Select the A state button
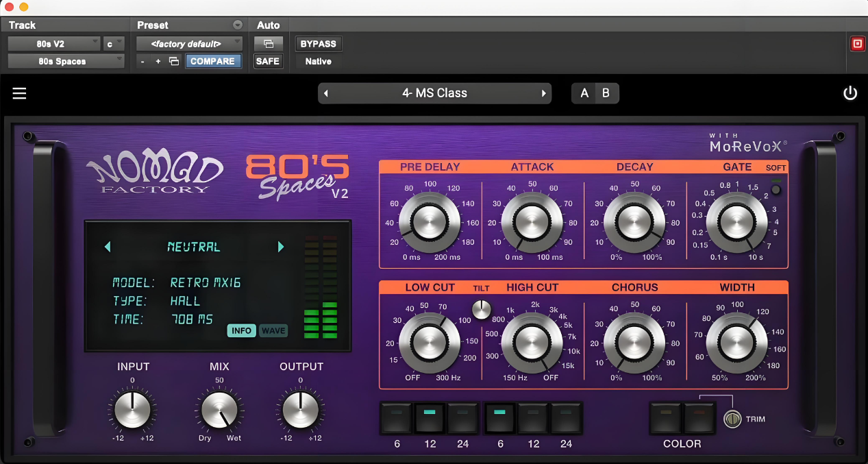868x464 pixels. pyautogui.click(x=584, y=93)
